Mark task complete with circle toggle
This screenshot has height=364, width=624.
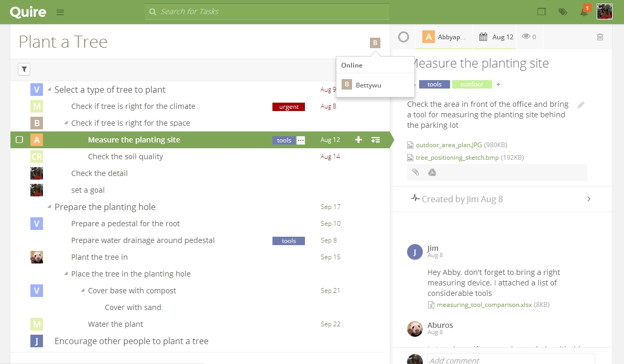tap(403, 37)
